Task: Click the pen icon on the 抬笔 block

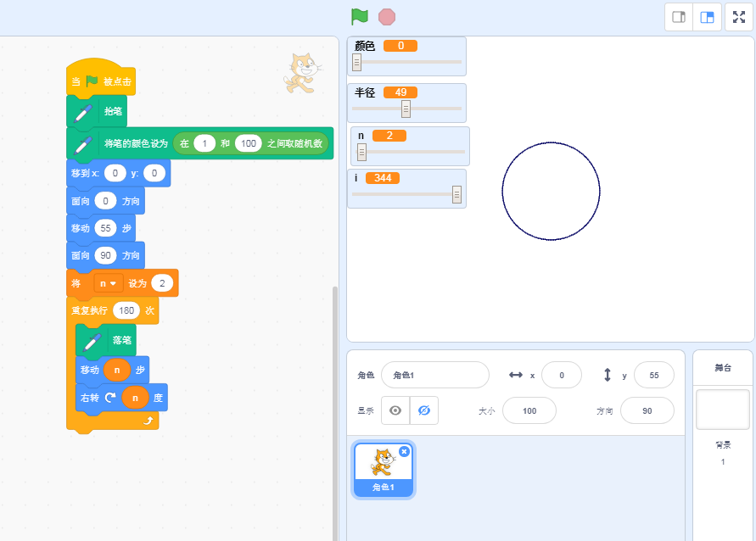Action: pyautogui.click(x=82, y=114)
